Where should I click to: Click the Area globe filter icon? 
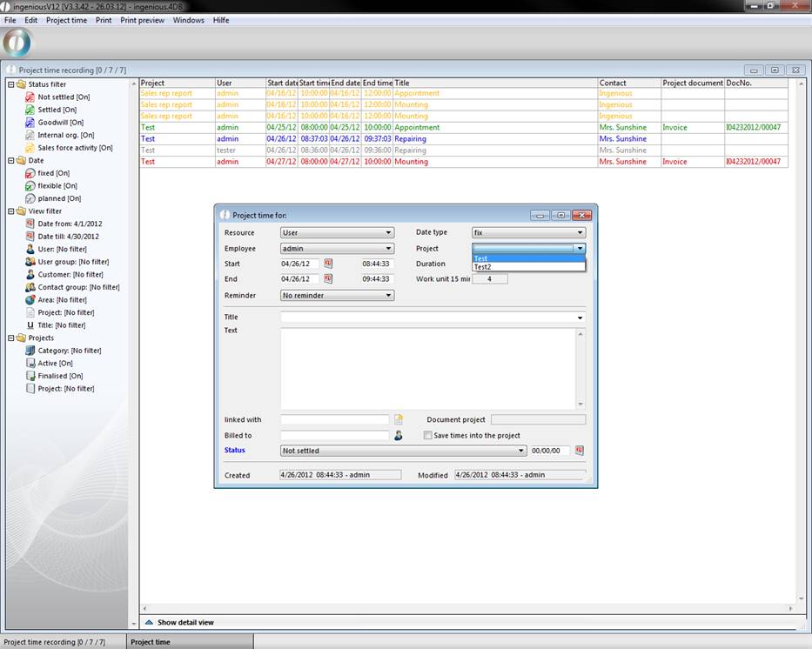[30, 299]
